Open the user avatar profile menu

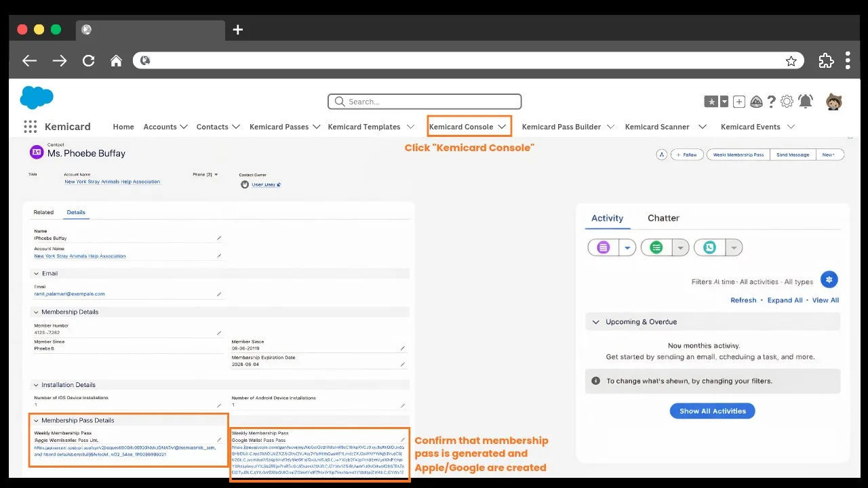[833, 102]
